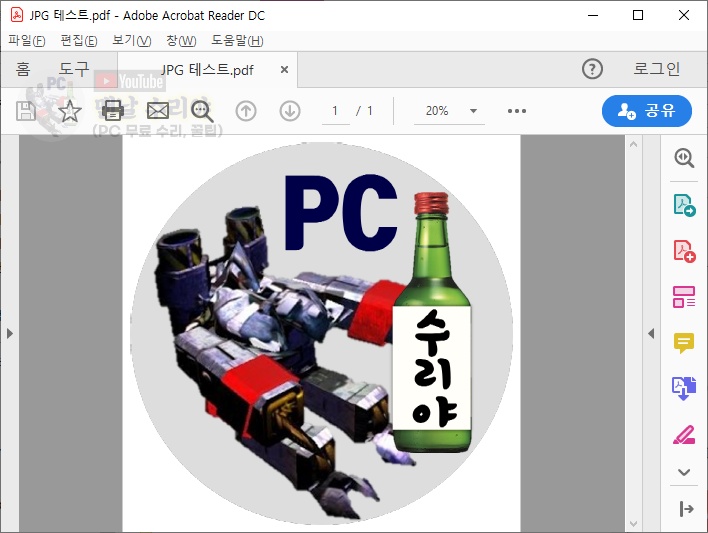Print the document using the printer icon
The width and height of the screenshot is (708, 533).
click(x=113, y=111)
